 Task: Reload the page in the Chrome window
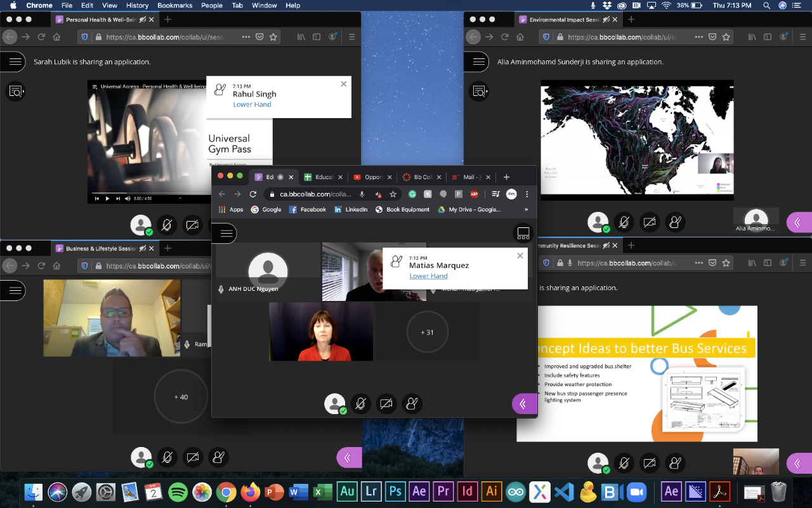point(252,194)
